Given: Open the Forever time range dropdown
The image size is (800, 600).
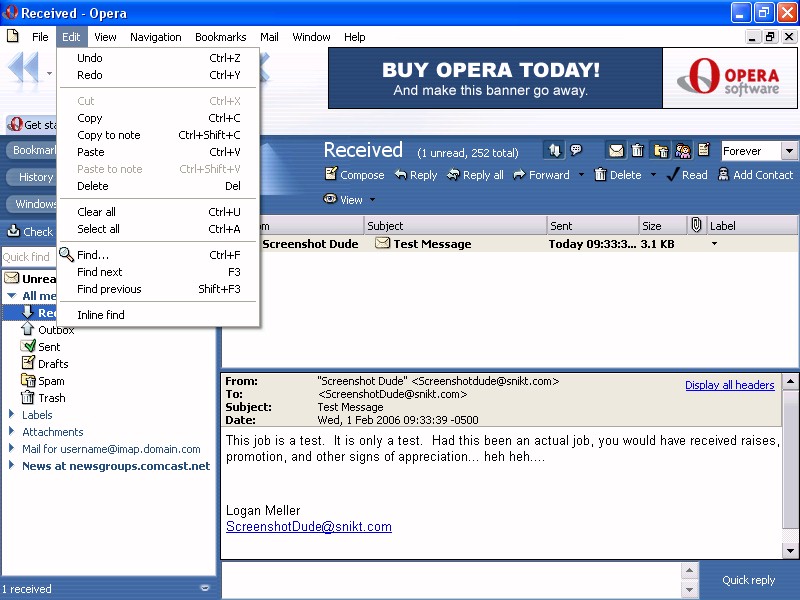Looking at the screenshot, I should [x=789, y=151].
